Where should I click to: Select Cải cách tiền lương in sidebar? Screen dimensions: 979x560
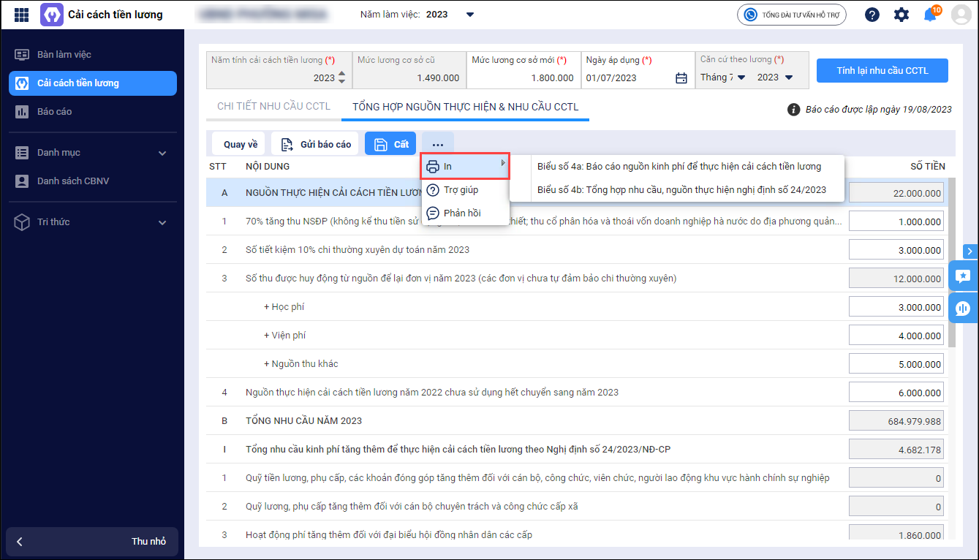(x=93, y=83)
